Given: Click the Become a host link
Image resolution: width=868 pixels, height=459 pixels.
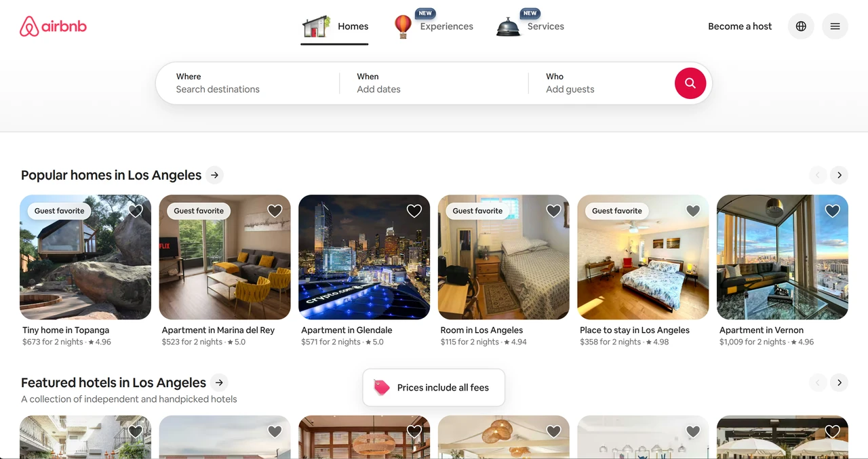Looking at the screenshot, I should point(740,26).
